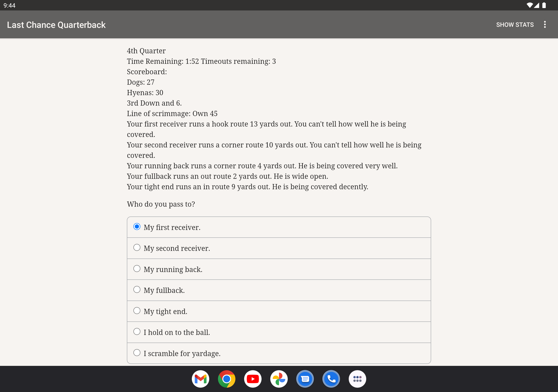Open Gmail from the dock
Screen dimensions: 558x392
tap(200, 379)
